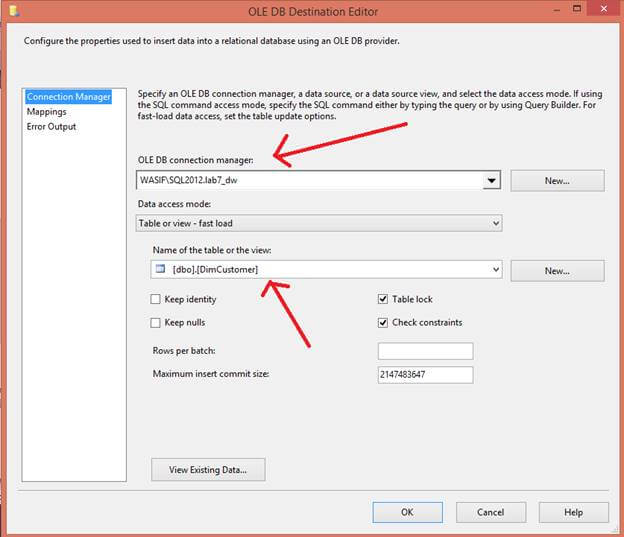
Task: Open the Data access mode dropdown
Action: click(319, 223)
